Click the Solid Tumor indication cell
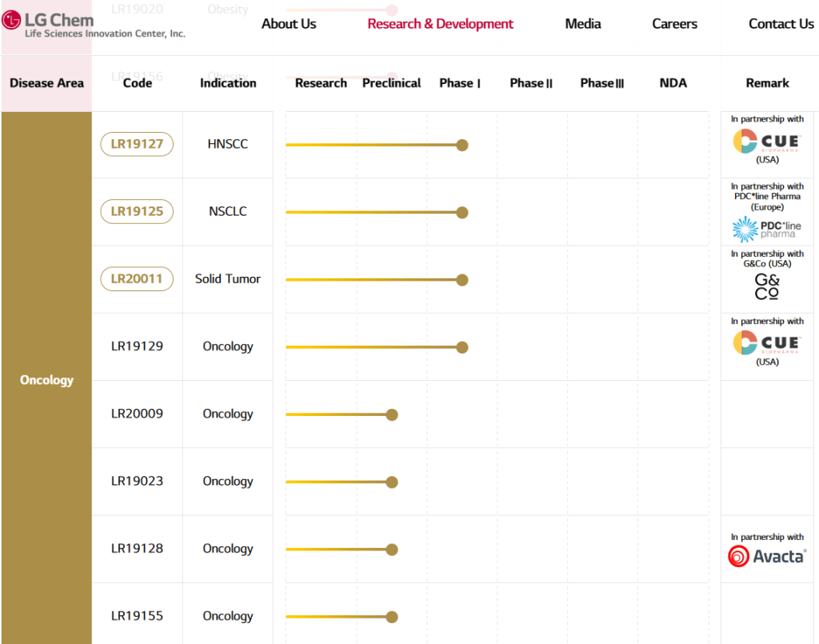The width and height of the screenshot is (819, 644). (x=228, y=279)
